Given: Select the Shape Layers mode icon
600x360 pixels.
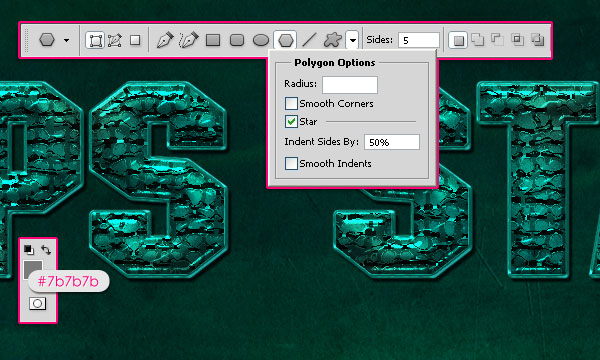Looking at the screenshot, I should click(95, 40).
